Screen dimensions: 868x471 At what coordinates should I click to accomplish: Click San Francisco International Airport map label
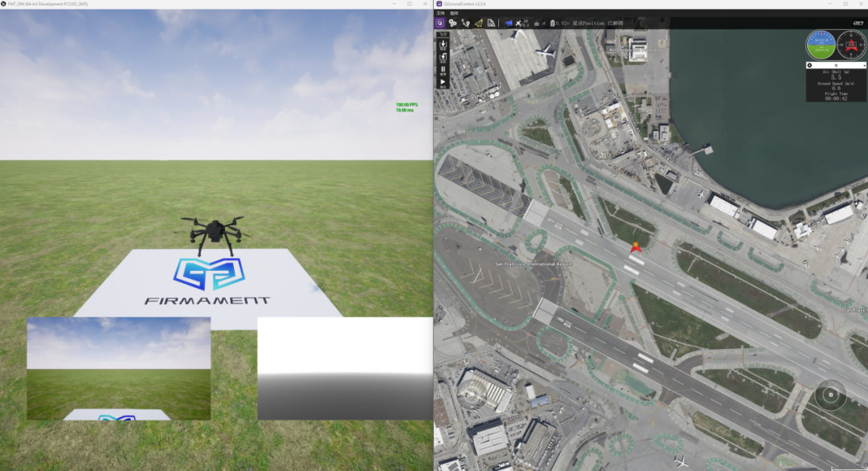[534, 264]
